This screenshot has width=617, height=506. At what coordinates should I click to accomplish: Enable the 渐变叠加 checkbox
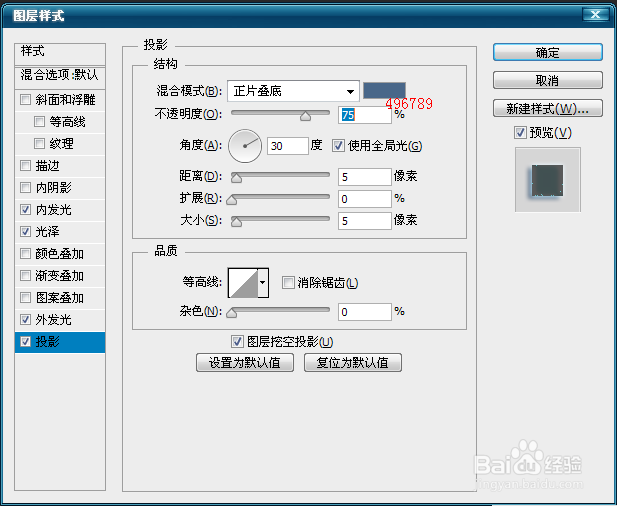(x=26, y=276)
